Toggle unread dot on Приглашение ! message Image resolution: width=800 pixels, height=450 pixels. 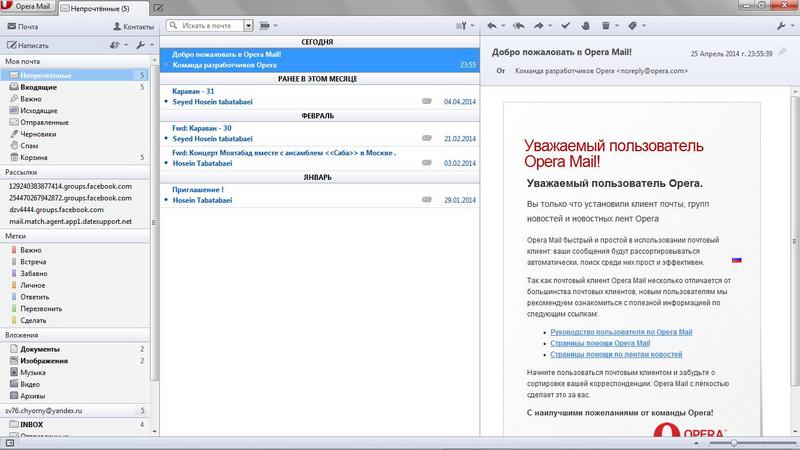coord(166,200)
